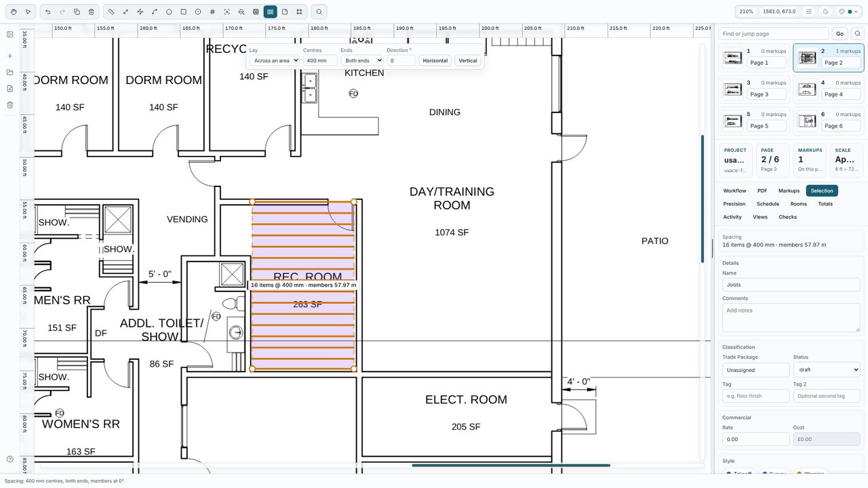Toggle the left sidebar panel
This screenshot has height=488, width=868.
point(10,35)
